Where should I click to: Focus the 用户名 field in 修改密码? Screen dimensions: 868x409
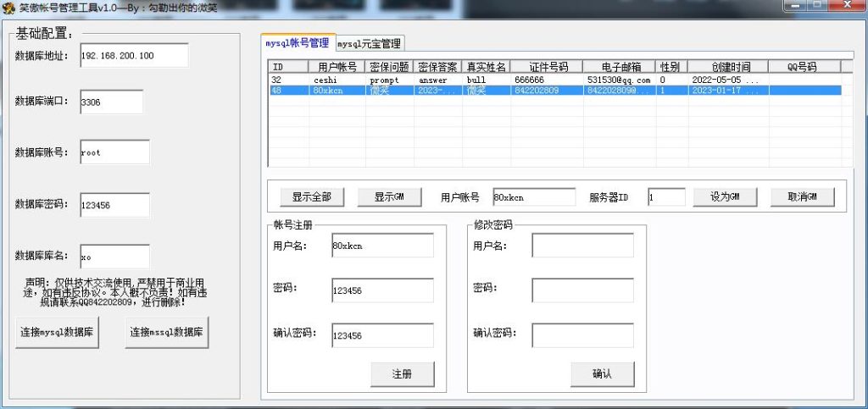click(583, 246)
